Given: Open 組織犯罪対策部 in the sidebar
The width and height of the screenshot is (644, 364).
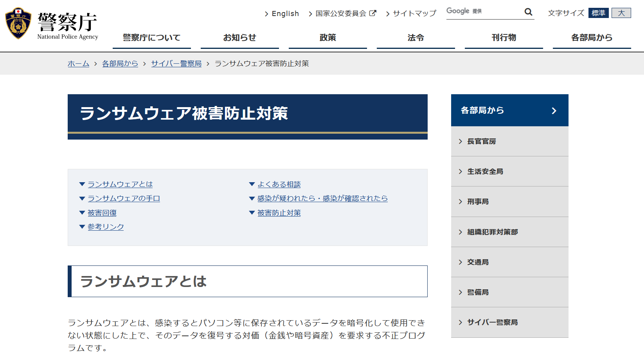Looking at the screenshot, I should [510, 232].
